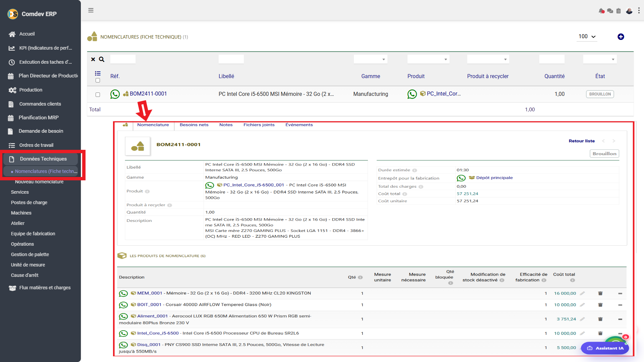Open Planification MRP in the sidebar

click(x=38, y=118)
